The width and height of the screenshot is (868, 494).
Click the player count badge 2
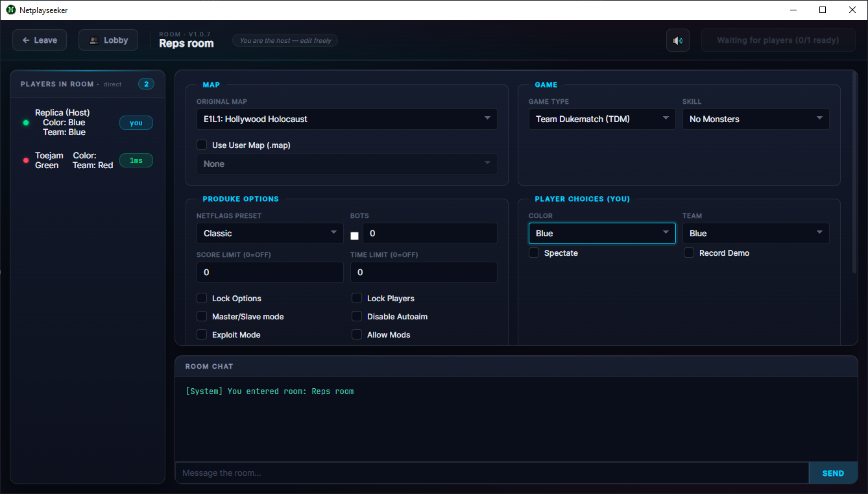coord(146,84)
